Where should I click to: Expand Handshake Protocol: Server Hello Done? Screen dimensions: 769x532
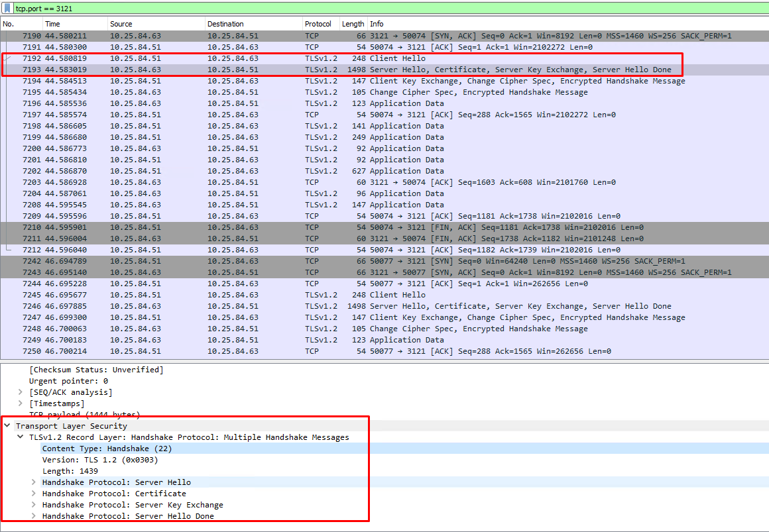[34, 516]
